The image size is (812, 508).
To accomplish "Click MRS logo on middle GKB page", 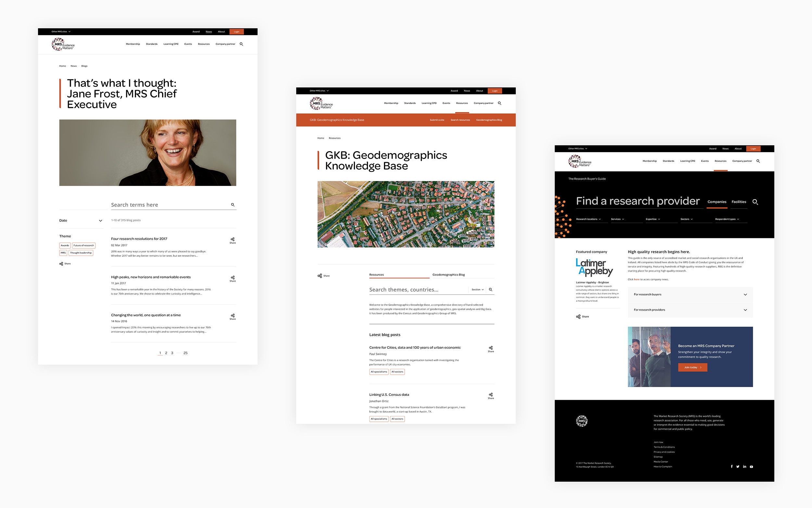I will (321, 103).
